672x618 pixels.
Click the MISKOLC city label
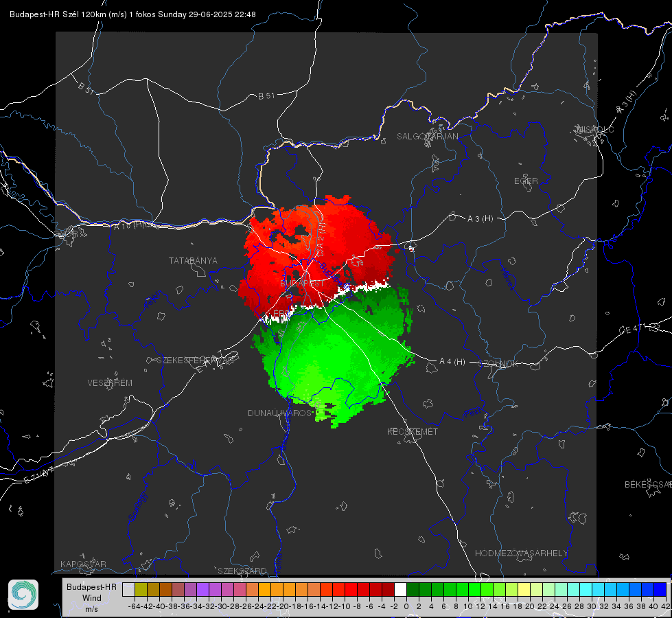click(x=595, y=129)
